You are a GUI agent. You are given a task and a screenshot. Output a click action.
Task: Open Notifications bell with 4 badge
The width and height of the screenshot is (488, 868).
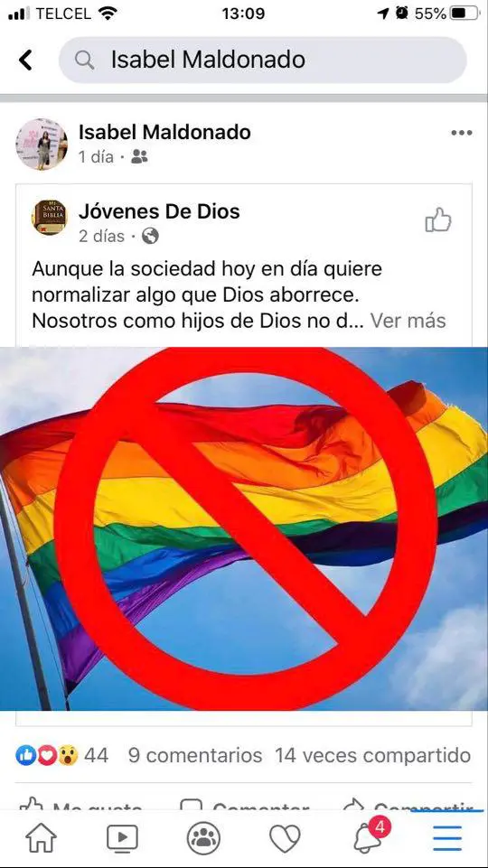click(370, 835)
